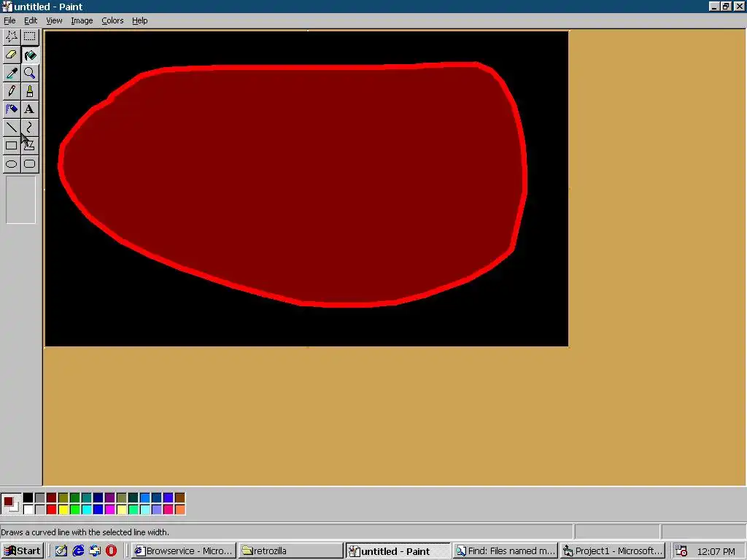Screen dimensions: 747x560
Task: Open the Help menu
Action: (139, 20)
